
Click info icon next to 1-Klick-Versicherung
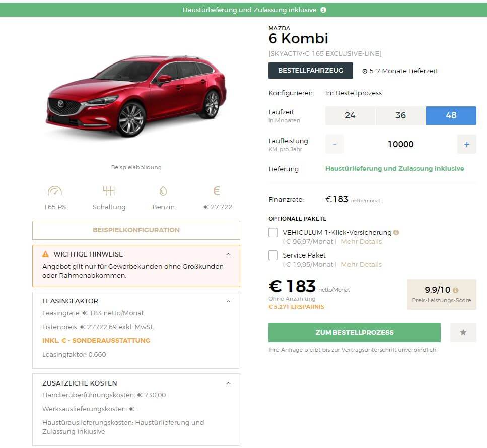(396, 232)
